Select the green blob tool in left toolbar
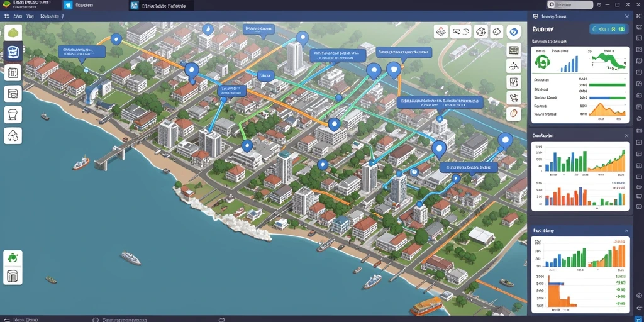The image size is (644, 322). (13, 33)
